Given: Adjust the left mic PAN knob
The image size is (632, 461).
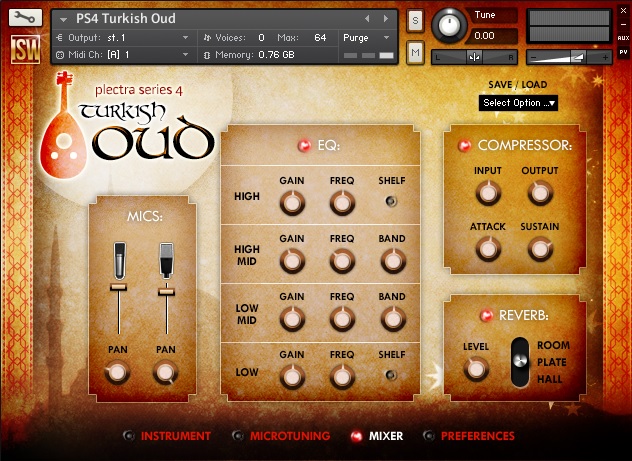Looking at the screenshot, I should (x=117, y=372).
